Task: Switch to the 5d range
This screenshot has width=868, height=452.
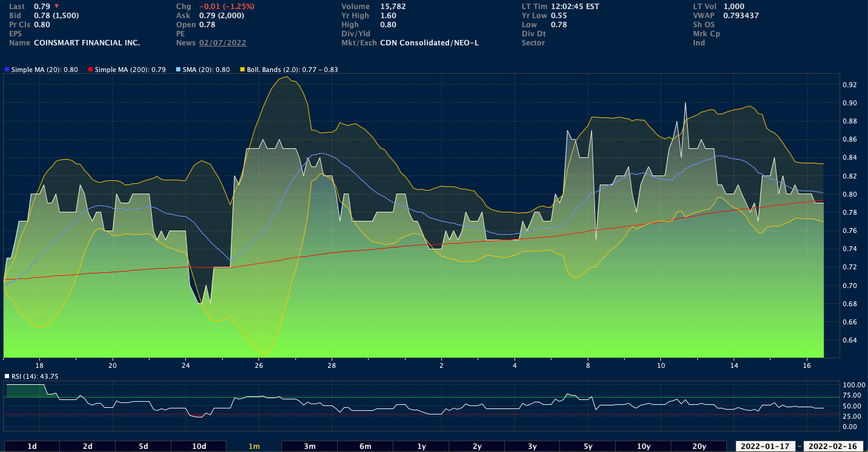Action: [143, 447]
